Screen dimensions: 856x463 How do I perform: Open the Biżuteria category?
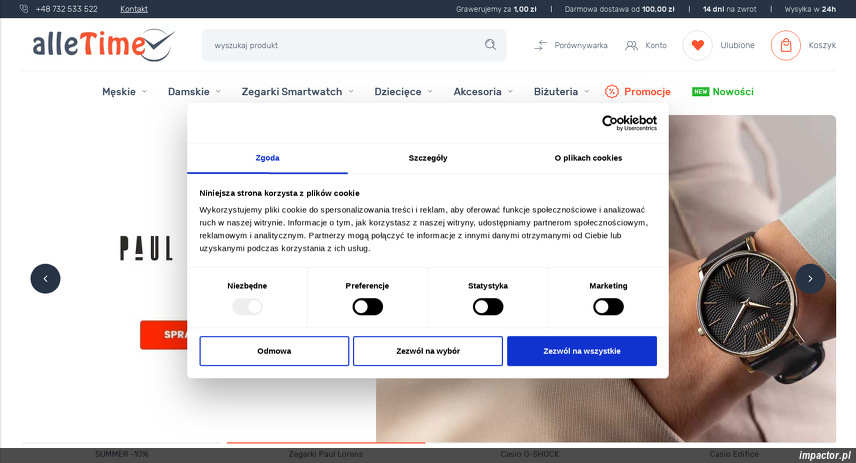coord(556,92)
